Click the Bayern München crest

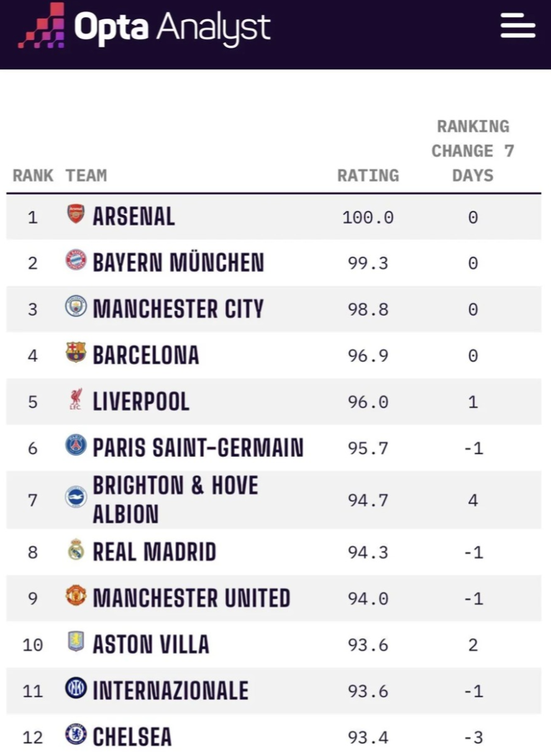pyautogui.click(x=76, y=260)
